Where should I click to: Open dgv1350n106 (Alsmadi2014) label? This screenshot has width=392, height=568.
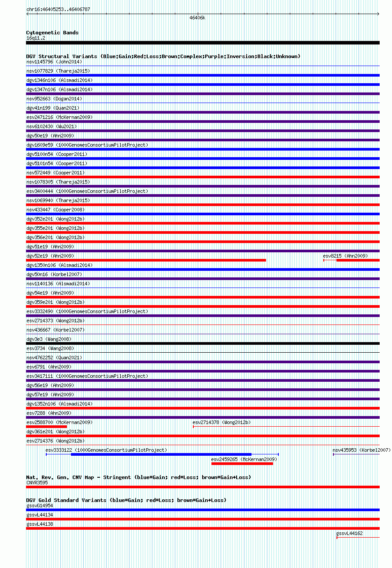[x=59, y=265]
